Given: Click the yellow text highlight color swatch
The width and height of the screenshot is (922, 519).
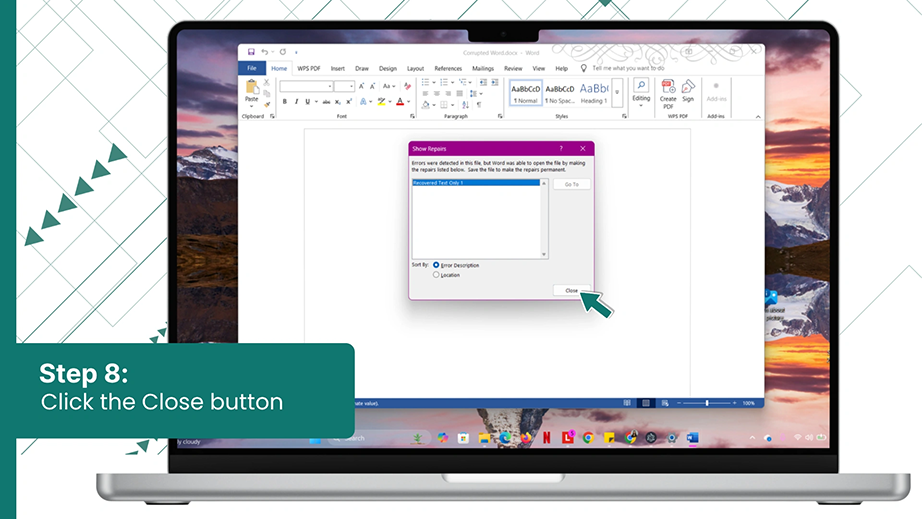Looking at the screenshot, I should 382,102.
